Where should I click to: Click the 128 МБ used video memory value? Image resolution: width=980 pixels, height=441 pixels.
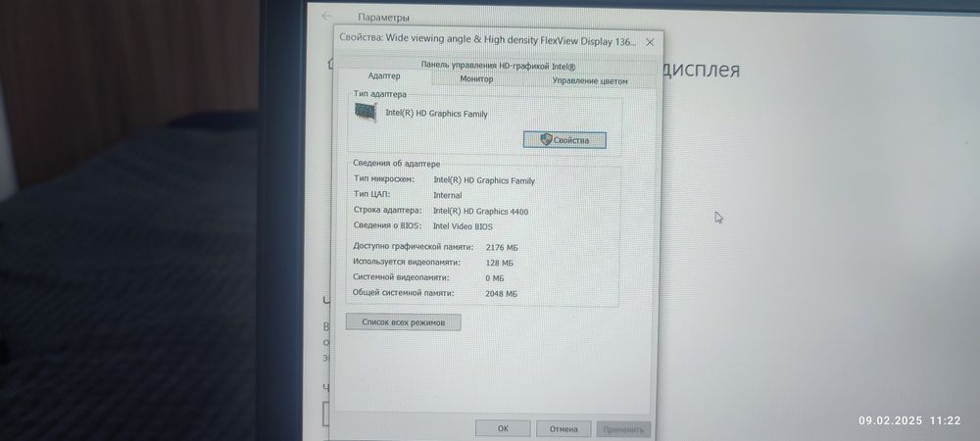pos(499,263)
